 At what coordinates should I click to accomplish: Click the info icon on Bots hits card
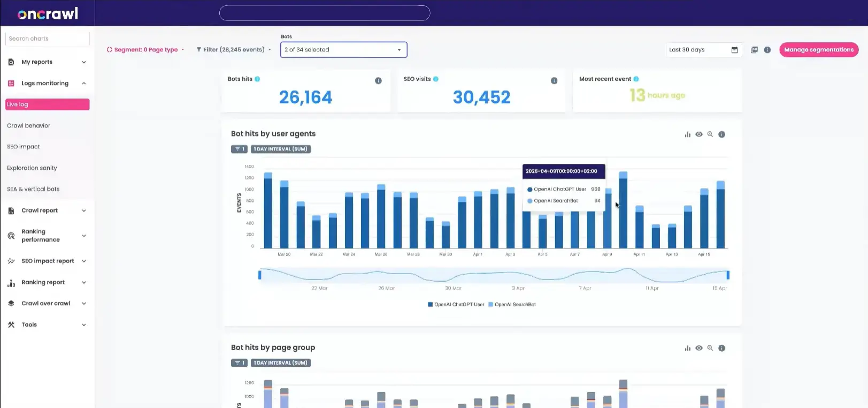378,81
